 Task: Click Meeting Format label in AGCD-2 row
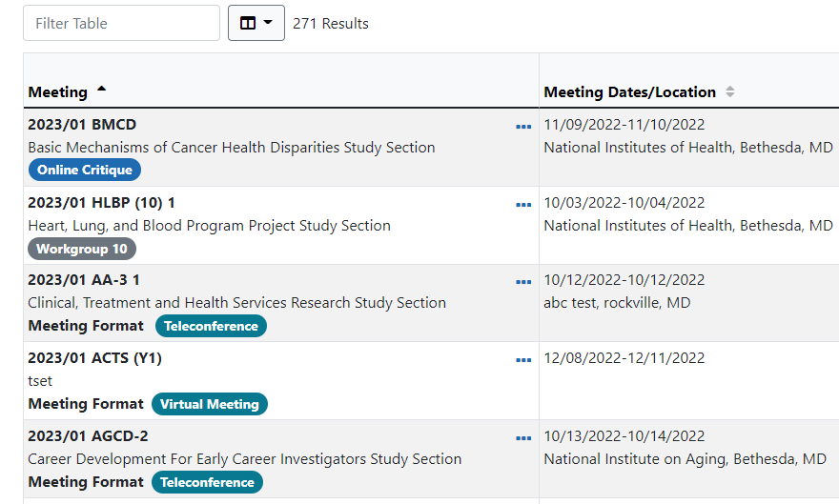86,481
